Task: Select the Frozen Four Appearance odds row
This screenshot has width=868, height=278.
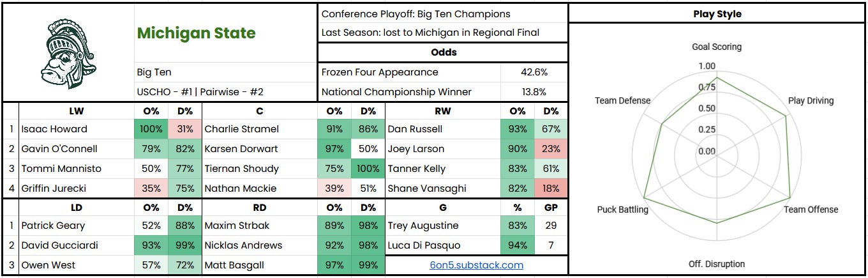Action: 442,72
